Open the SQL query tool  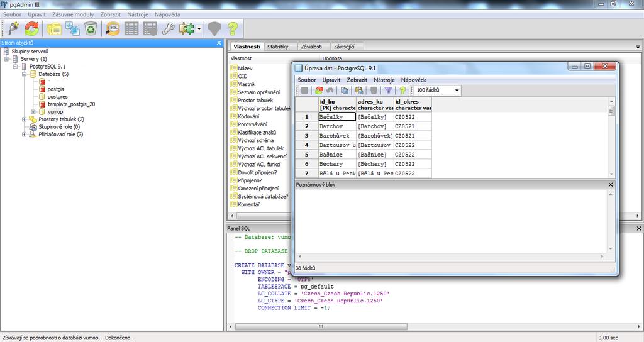coord(112,29)
